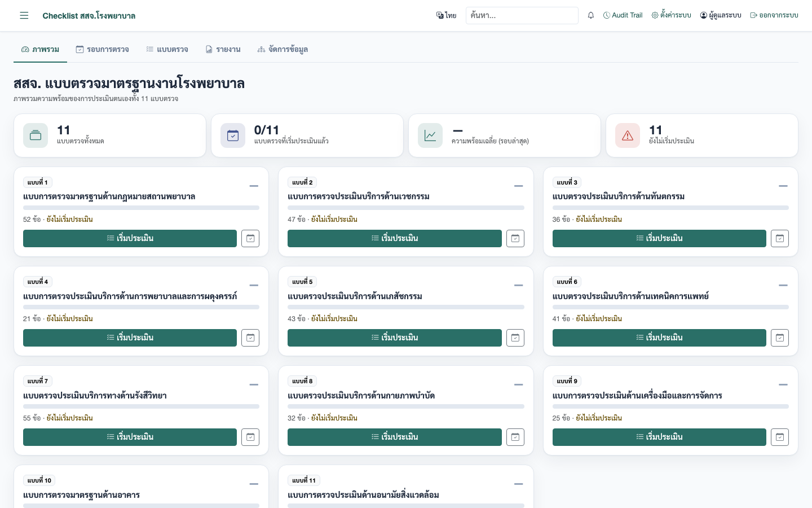Open the hamburger navigation menu
This screenshot has height=508, width=812.
(24, 15)
